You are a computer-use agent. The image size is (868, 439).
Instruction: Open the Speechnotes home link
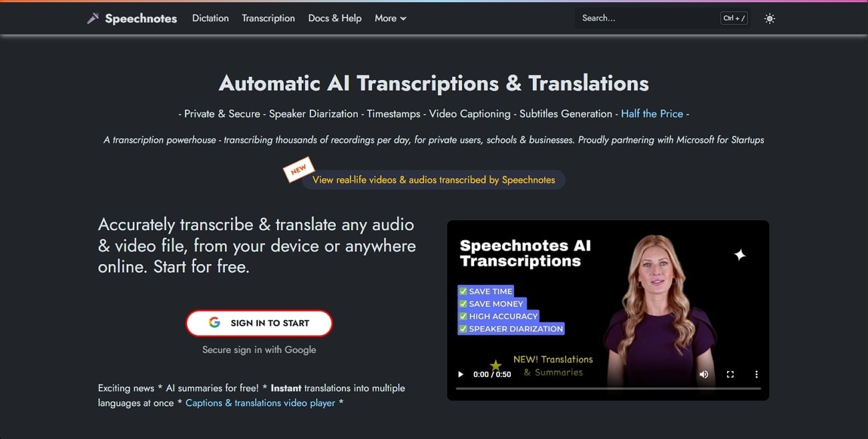coord(141,19)
